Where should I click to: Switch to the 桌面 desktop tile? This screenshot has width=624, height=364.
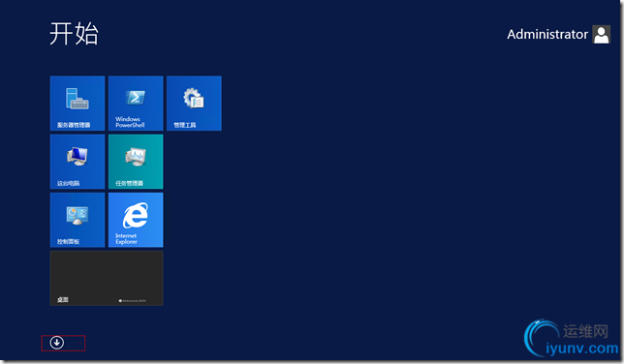click(107, 278)
